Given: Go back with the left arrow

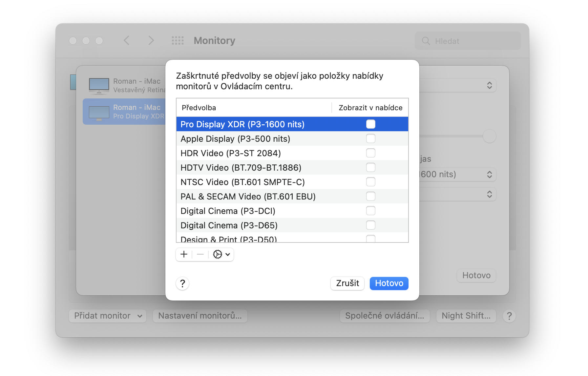Looking at the screenshot, I should (x=127, y=41).
